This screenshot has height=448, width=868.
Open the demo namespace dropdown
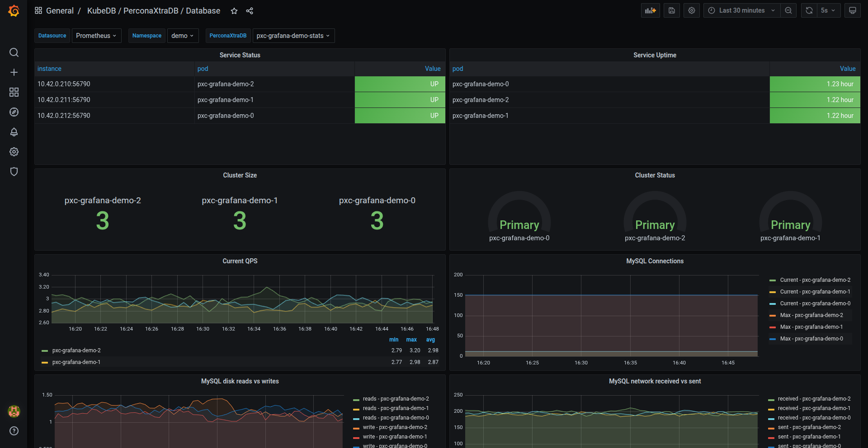[x=183, y=36]
